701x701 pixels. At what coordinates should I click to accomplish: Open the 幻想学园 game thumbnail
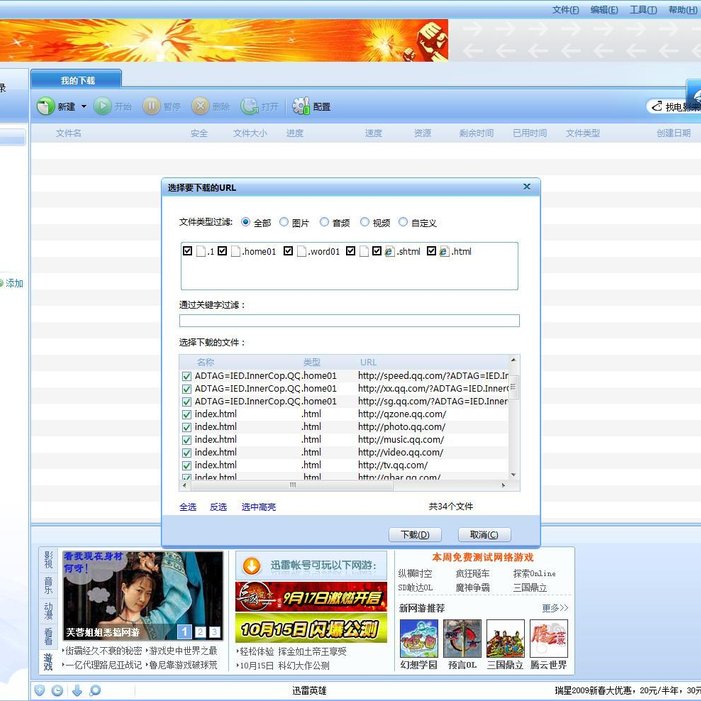(419, 638)
